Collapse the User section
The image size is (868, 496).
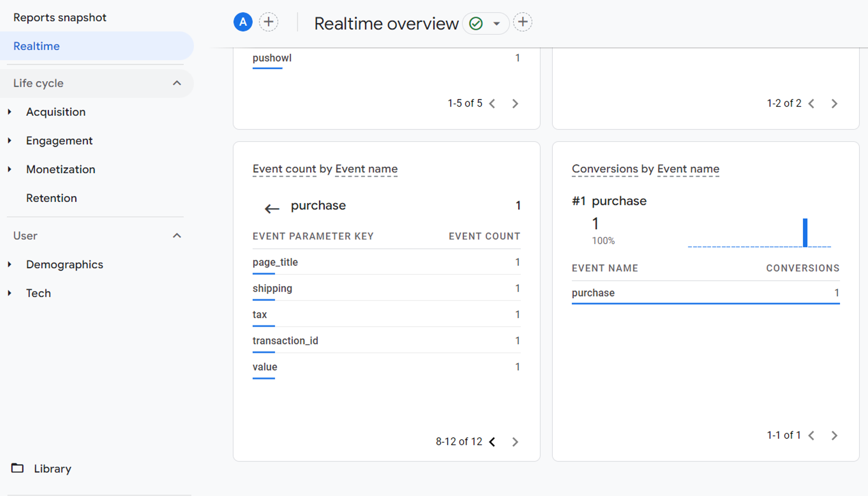coord(176,236)
